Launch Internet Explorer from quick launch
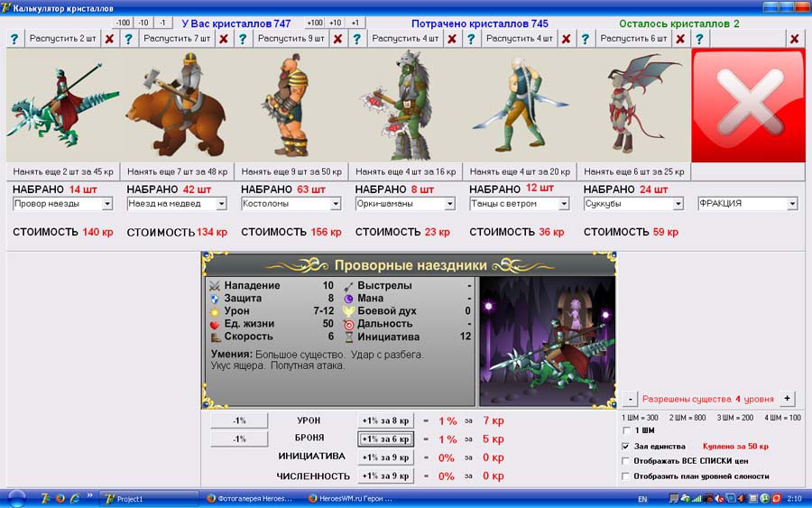This screenshot has height=508, width=812. 75,499
